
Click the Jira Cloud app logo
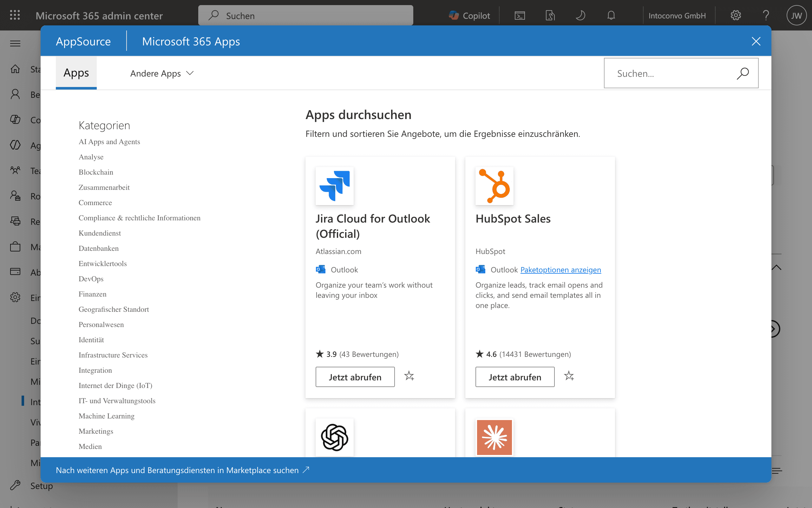[x=335, y=186]
